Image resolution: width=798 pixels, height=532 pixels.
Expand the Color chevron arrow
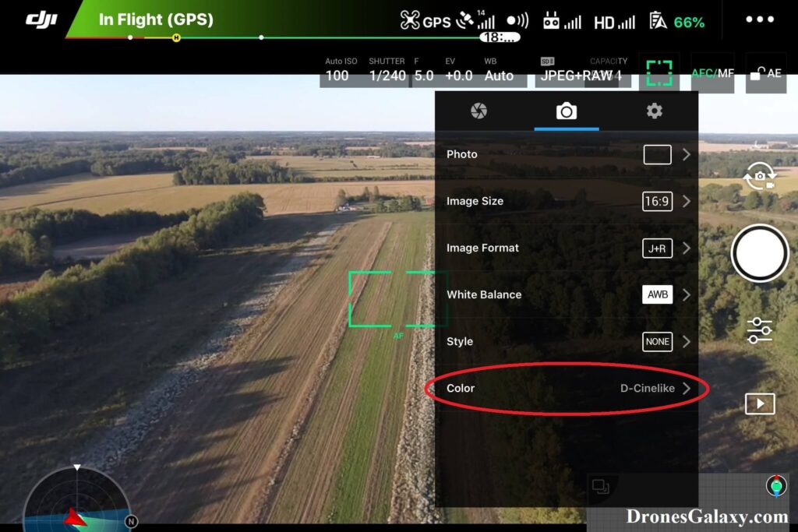687,389
